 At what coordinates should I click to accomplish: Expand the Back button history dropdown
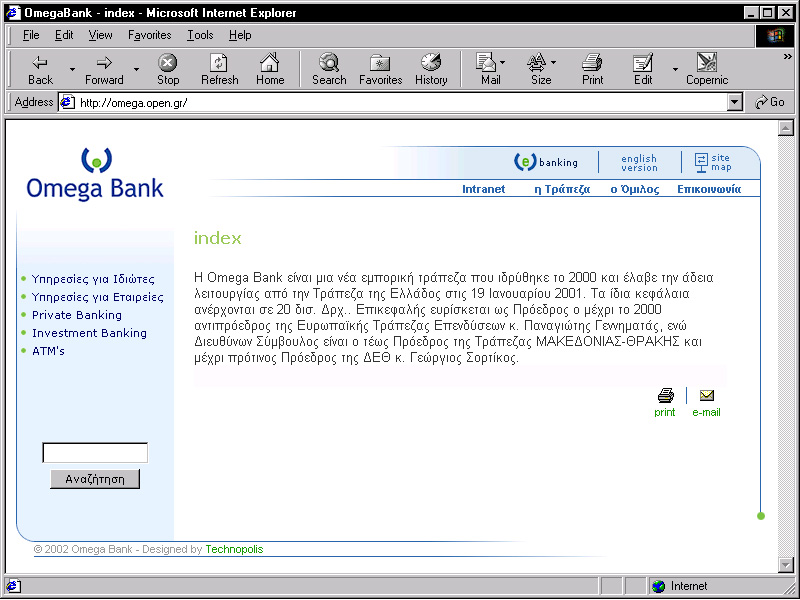(x=72, y=69)
